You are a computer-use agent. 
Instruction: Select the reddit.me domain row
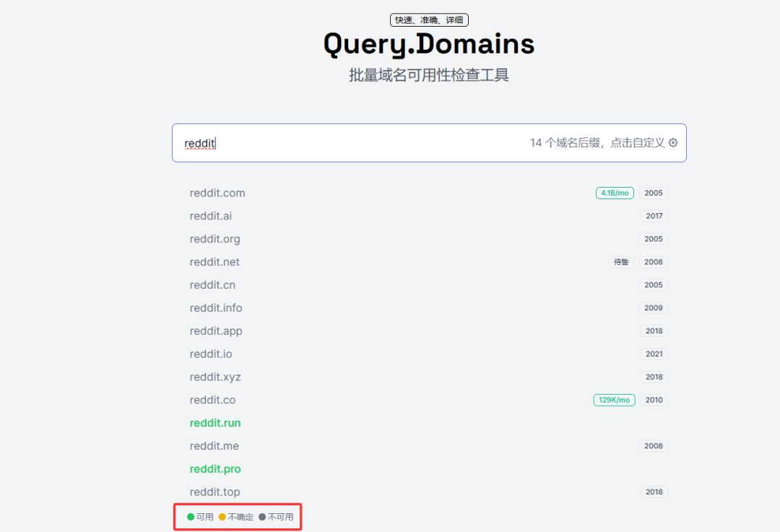click(x=429, y=446)
